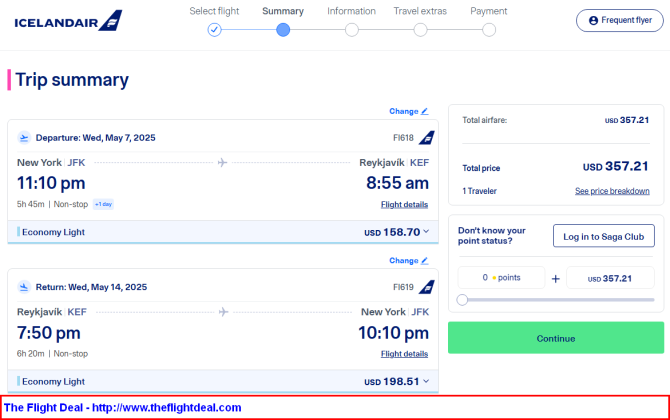
Task: Expand the USD 158.70 fare chevron
Action: pos(426,232)
